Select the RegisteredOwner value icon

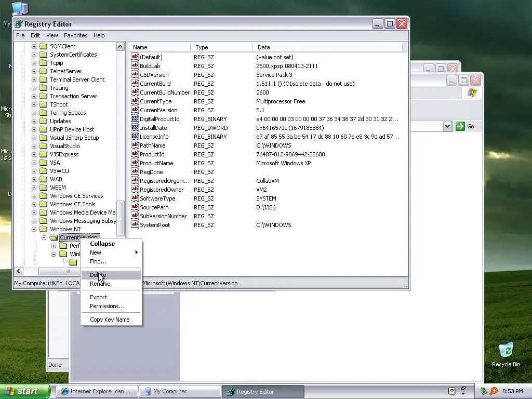tap(135, 189)
